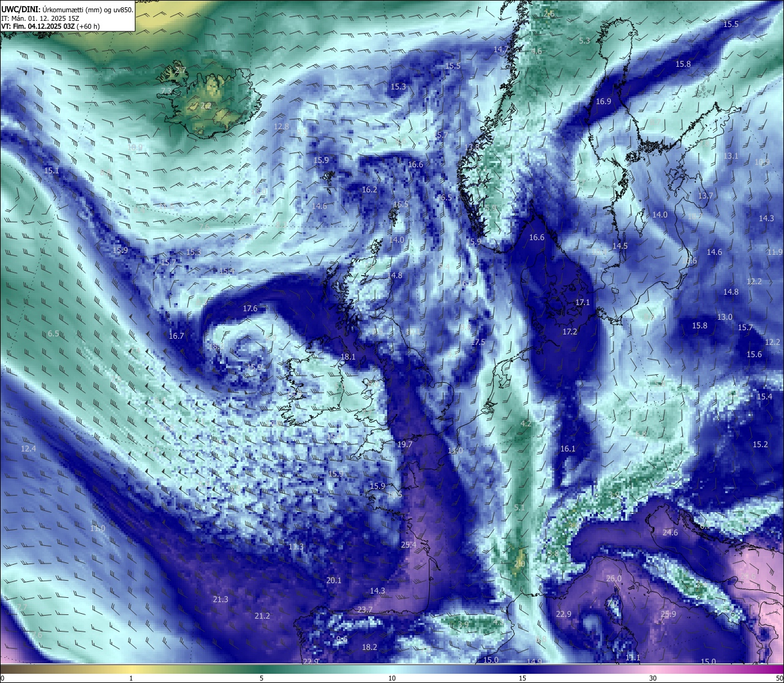The height and width of the screenshot is (683, 784).
Task: Click the 17.1 value label
Action: pyautogui.click(x=582, y=302)
